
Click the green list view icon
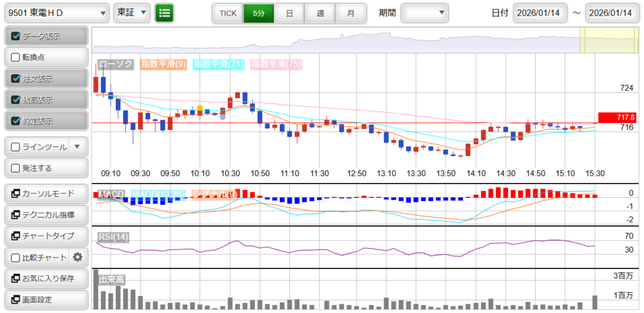point(165,13)
